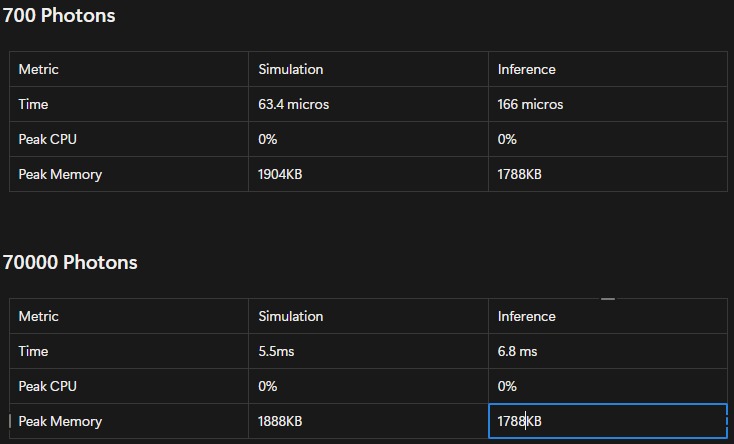Select Simulation header in 70000 Photons table
734x444 pixels.
click(x=368, y=316)
